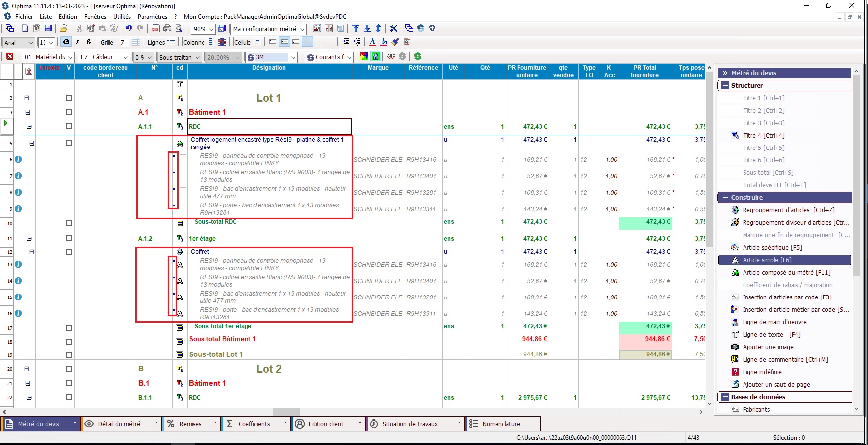Tick the checkbox for Sous-total 1er étage
The width and height of the screenshot is (868, 445).
click(69, 328)
